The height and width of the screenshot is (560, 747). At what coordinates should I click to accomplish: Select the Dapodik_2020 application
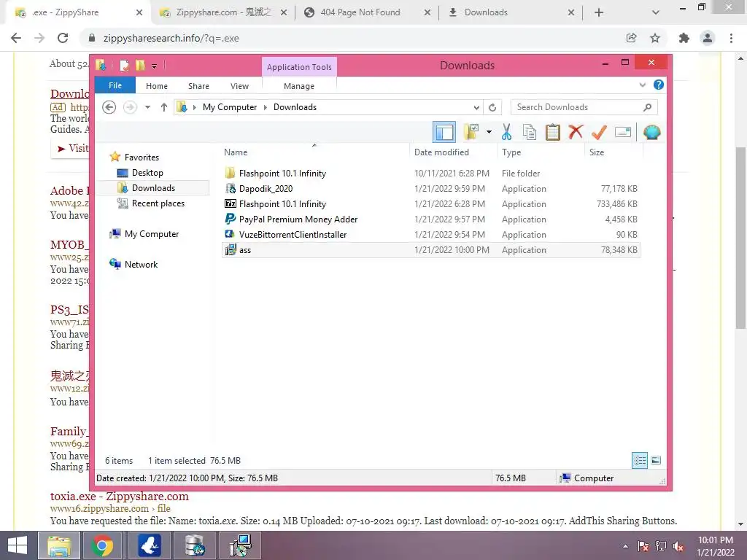click(430, 189)
